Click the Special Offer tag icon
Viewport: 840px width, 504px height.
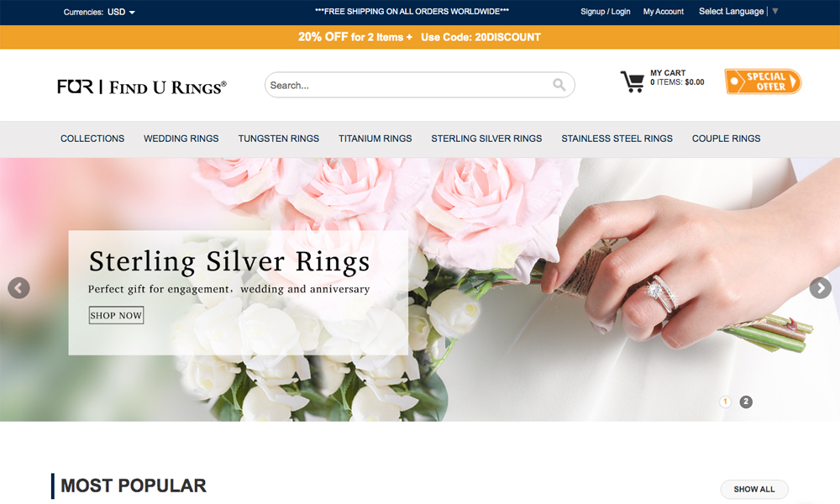(x=763, y=81)
